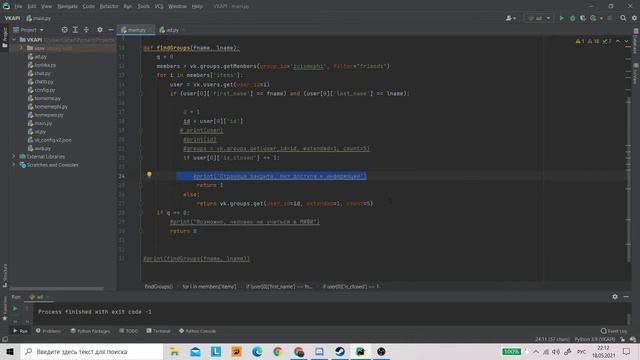Select config.py in project tree

(x=42, y=90)
